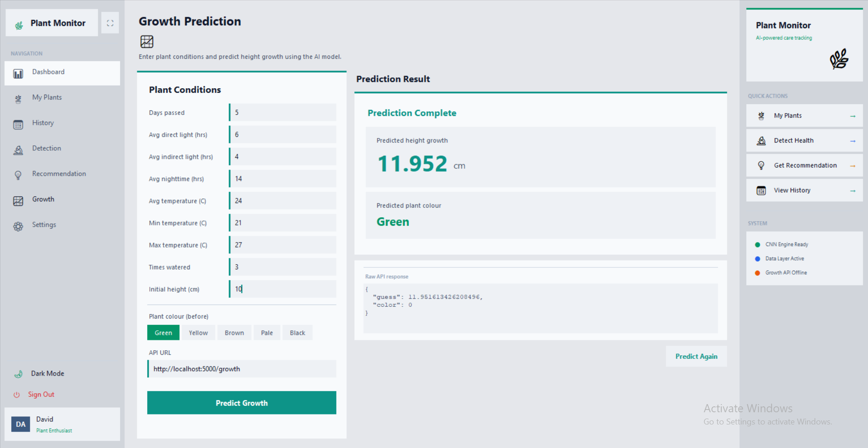Open Detection page in navigation
Viewport: 868px width, 448px height.
point(62,149)
